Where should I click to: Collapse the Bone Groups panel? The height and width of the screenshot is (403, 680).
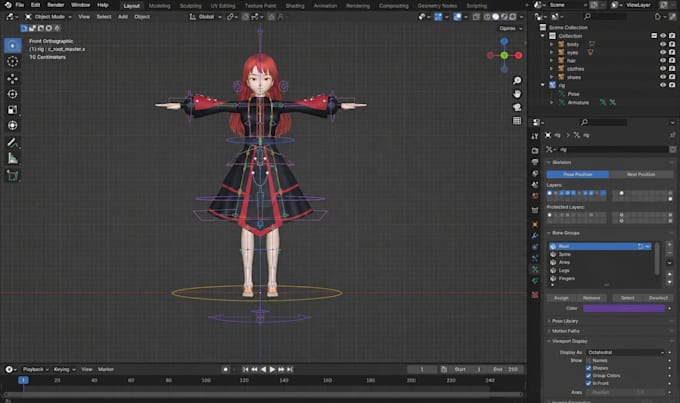point(566,233)
